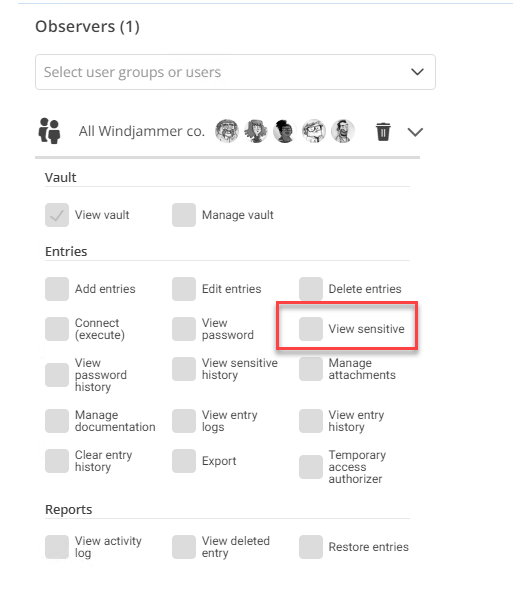Screen dimensions: 513x616
Task: Enable the View password checkbox
Action: [x=184, y=329]
